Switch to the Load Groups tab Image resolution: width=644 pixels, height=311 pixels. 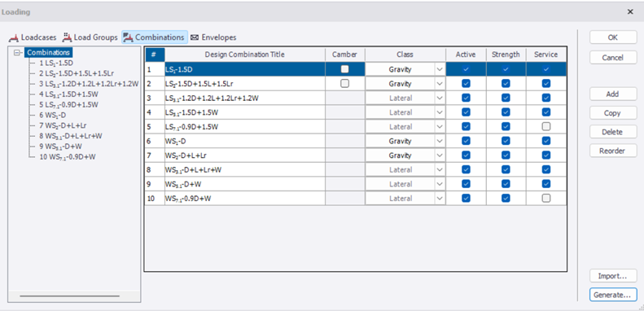tap(90, 37)
